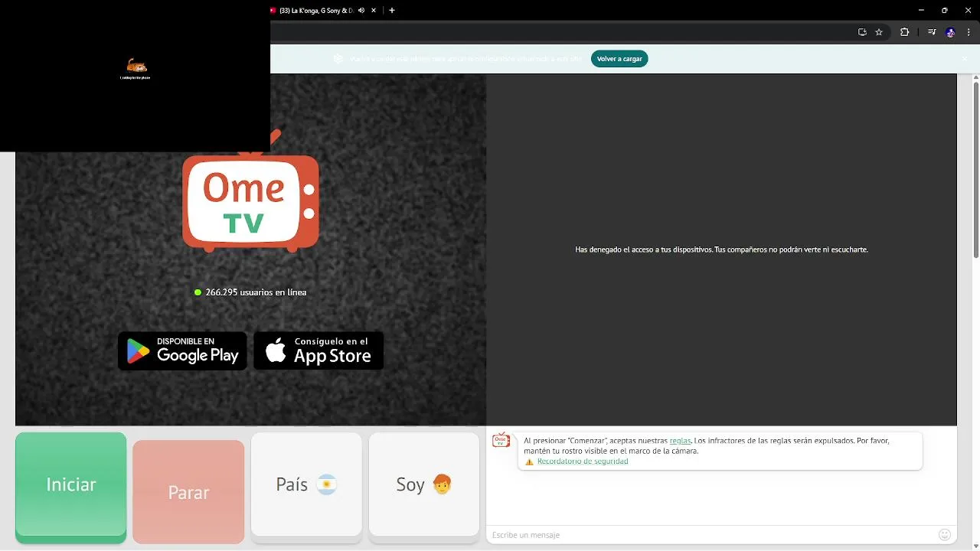980x551 pixels.
Task: Open the Chrome three-dot menu
Action: pyautogui.click(x=969, y=32)
